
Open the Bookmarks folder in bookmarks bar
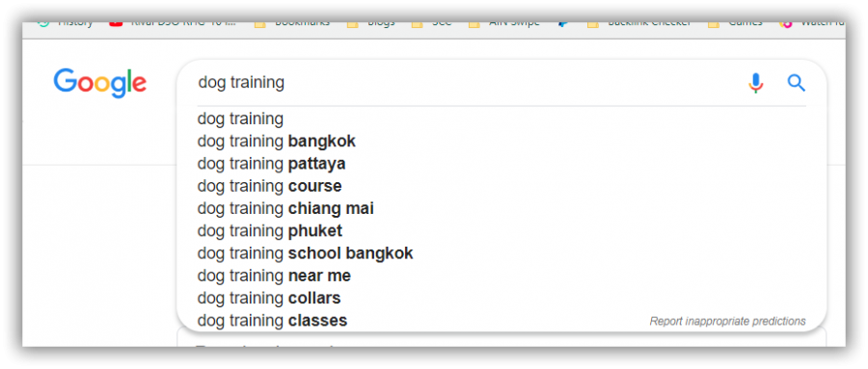pyautogui.click(x=291, y=23)
